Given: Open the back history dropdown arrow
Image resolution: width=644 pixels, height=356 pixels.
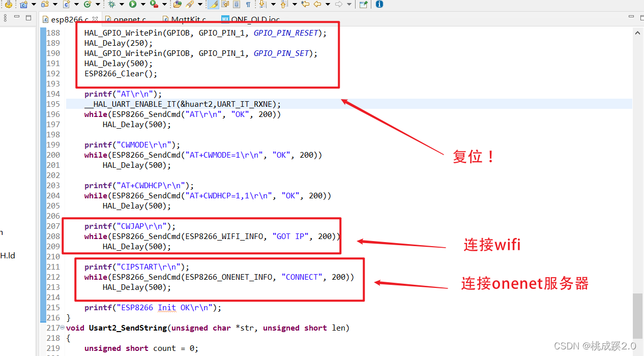Looking at the screenshot, I should tap(328, 4).
